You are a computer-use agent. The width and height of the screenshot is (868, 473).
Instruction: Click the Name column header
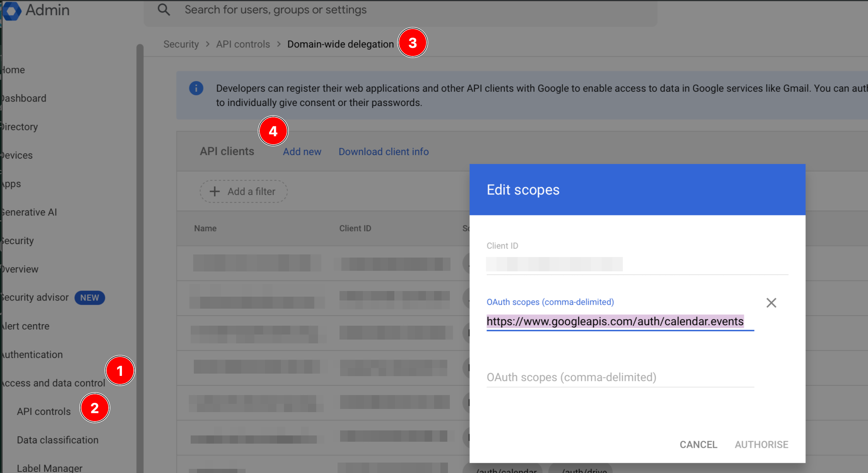205,228
